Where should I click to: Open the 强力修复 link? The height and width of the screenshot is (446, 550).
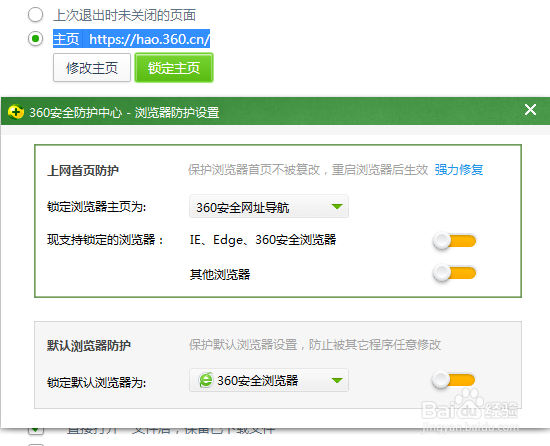coord(459,170)
